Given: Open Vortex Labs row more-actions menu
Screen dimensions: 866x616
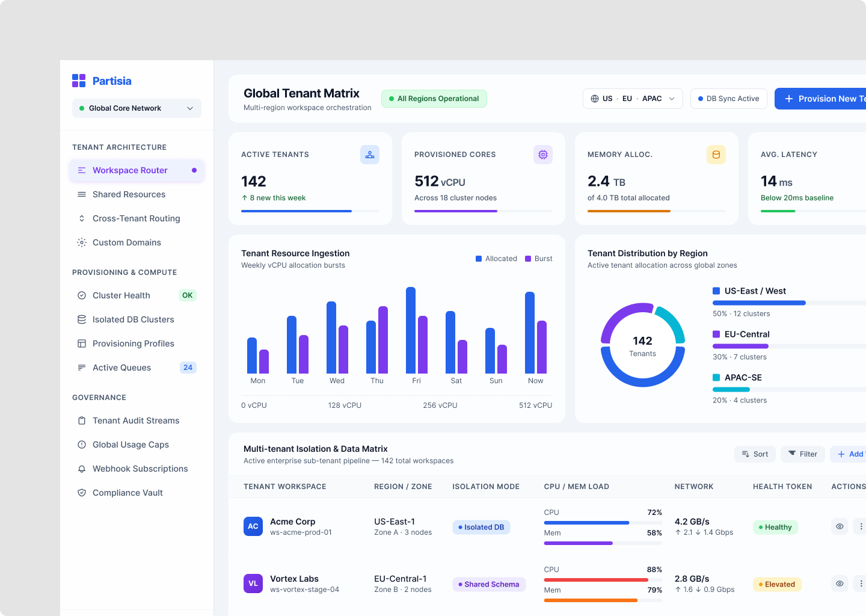Looking at the screenshot, I should pyautogui.click(x=861, y=584).
